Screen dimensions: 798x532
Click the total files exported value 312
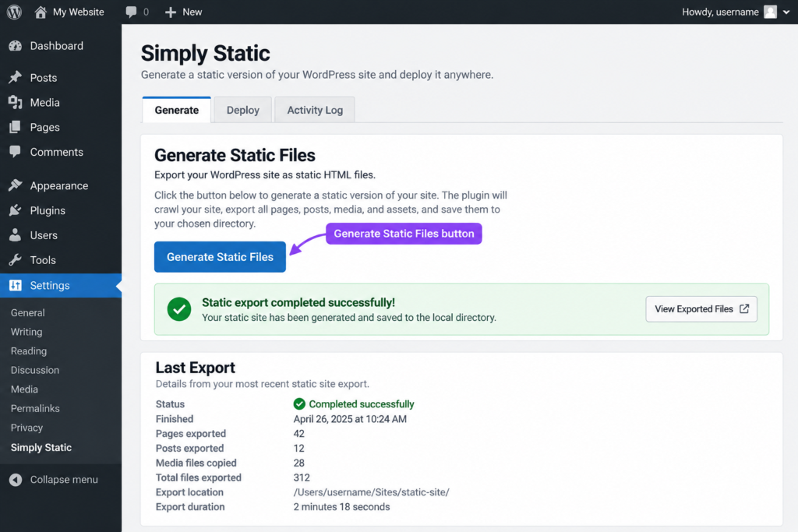click(302, 477)
